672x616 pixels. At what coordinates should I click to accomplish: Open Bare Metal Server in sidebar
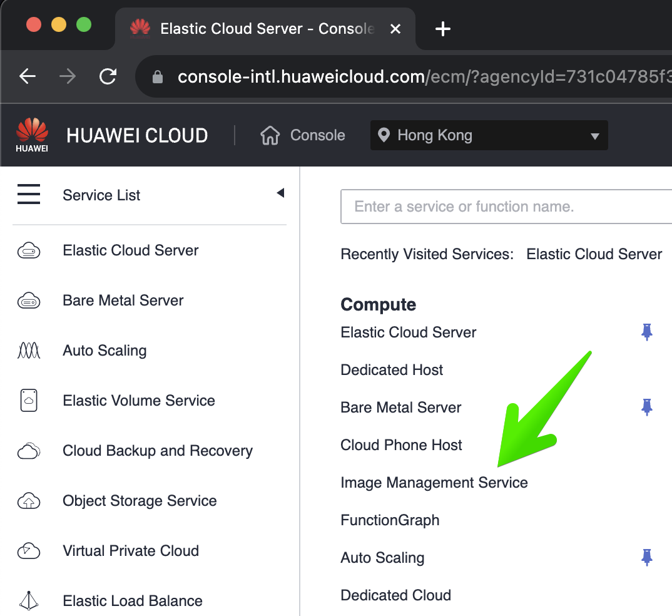pyautogui.click(x=123, y=300)
